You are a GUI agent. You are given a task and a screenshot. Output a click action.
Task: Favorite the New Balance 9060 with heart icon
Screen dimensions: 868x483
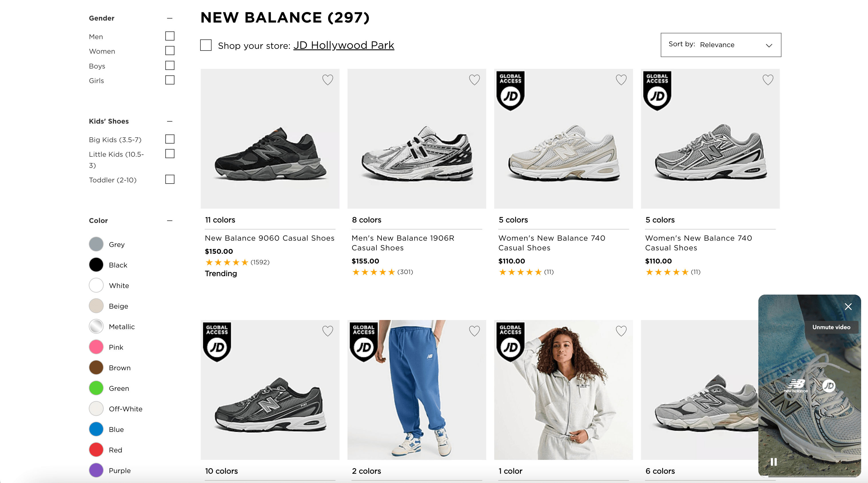pos(327,80)
